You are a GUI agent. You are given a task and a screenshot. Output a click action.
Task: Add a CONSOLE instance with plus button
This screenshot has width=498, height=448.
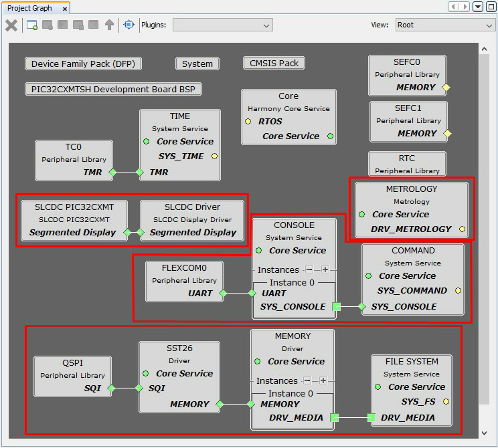[x=325, y=269]
